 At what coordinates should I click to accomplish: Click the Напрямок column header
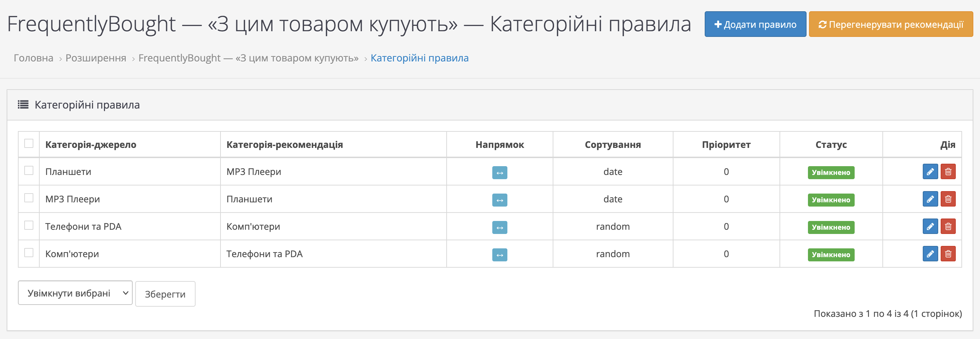pyautogui.click(x=500, y=145)
